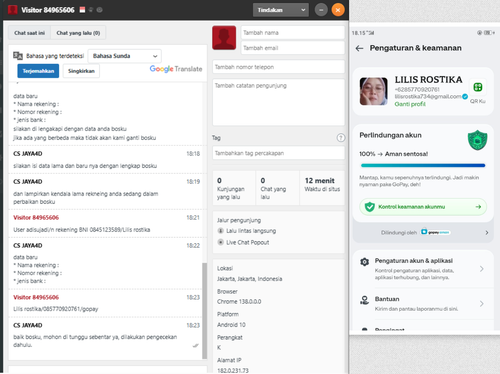Image resolution: width=500 pixels, height=374 pixels.
Task: Click the arrow in Kontrol keamanan akunmu
Action: 478,207
